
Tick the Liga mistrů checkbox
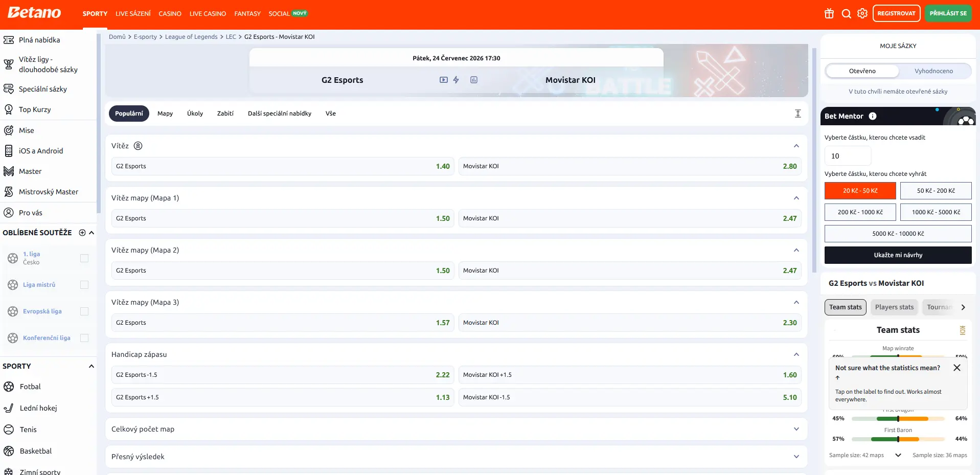(x=84, y=285)
